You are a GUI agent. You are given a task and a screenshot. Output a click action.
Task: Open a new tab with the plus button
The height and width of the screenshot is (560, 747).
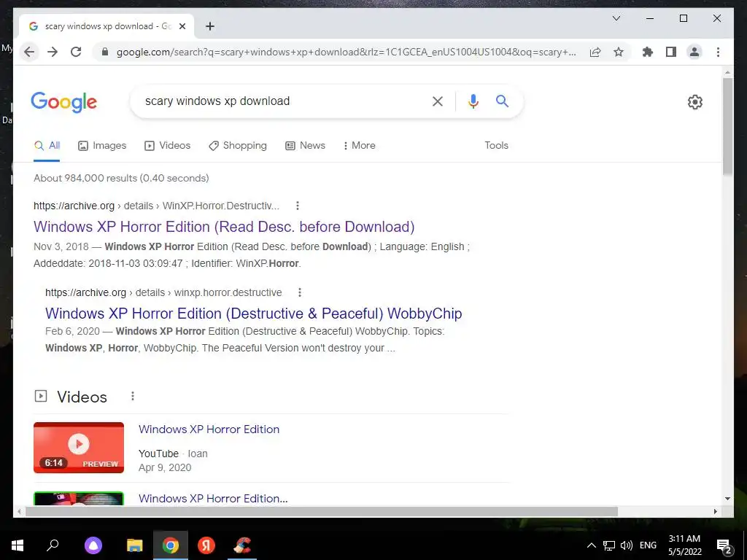210,26
